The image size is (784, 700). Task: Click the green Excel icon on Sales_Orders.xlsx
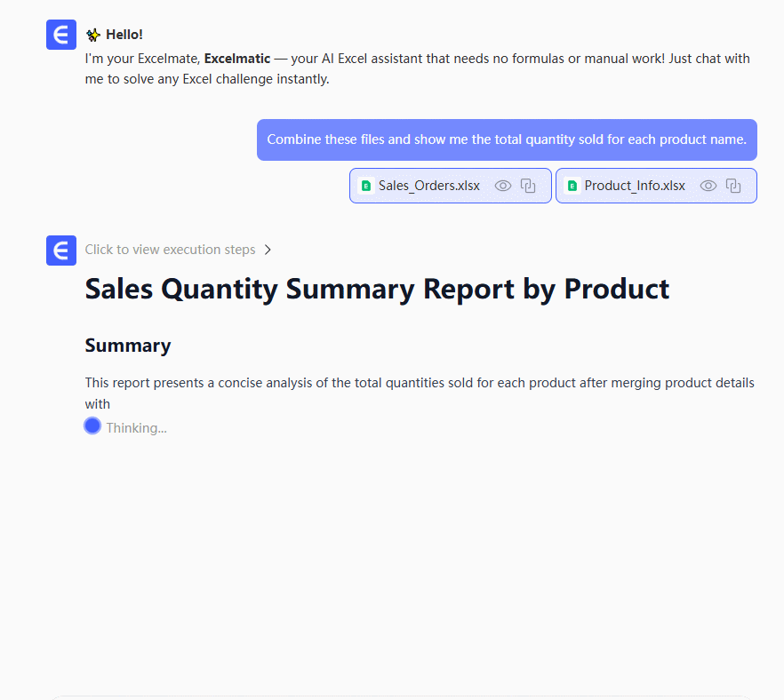pyautogui.click(x=366, y=186)
